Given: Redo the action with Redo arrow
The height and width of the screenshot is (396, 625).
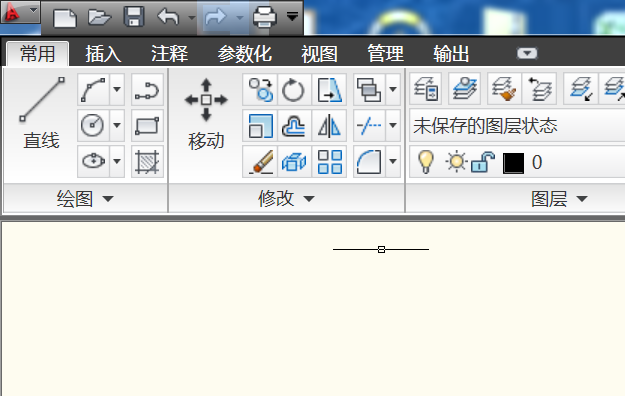Looking at the screenshot, I should (x=216, y=17).
